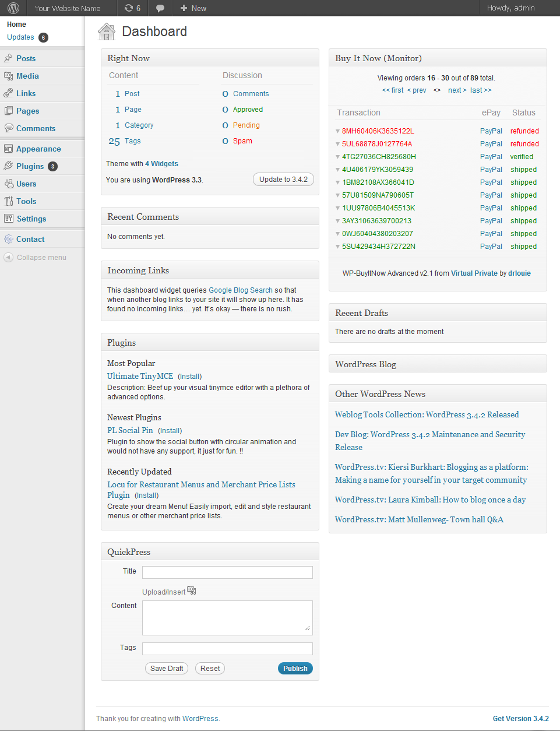Click the Collapse menu arrow icon

pyautogui.click(x=8, y=257)
